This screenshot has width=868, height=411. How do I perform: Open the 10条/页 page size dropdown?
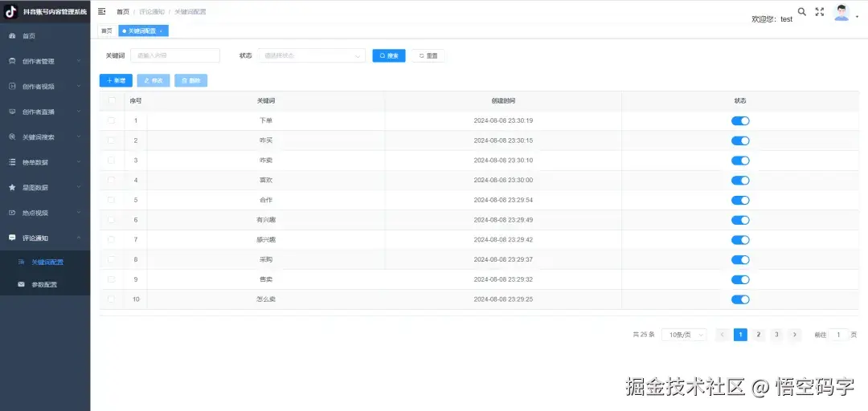(684, 335)
